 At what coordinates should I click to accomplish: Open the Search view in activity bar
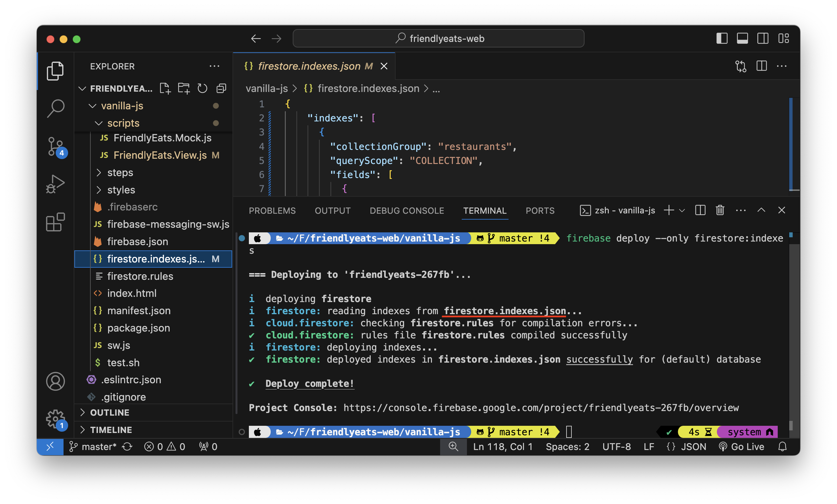55,109
